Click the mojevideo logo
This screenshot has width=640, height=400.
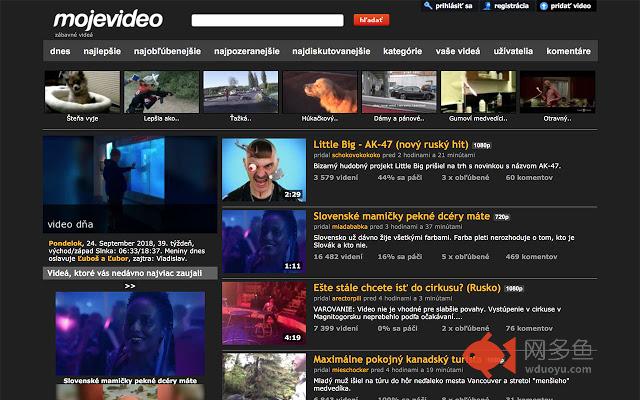[108, 20]
